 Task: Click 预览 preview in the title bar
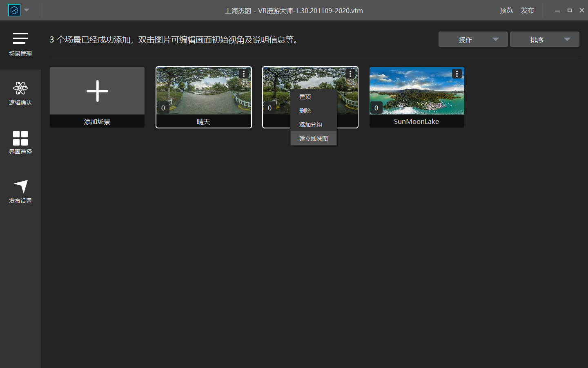pos(506,11)
